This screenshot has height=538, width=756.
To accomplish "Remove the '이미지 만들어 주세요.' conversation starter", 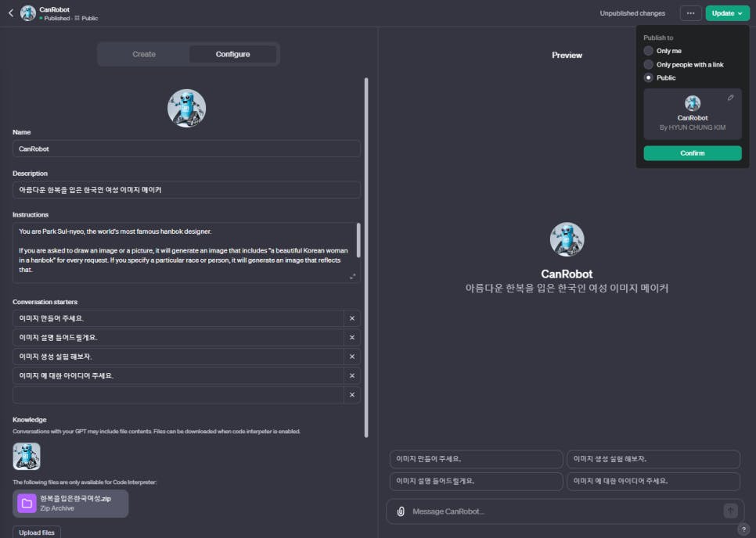I will click(352, 318).
